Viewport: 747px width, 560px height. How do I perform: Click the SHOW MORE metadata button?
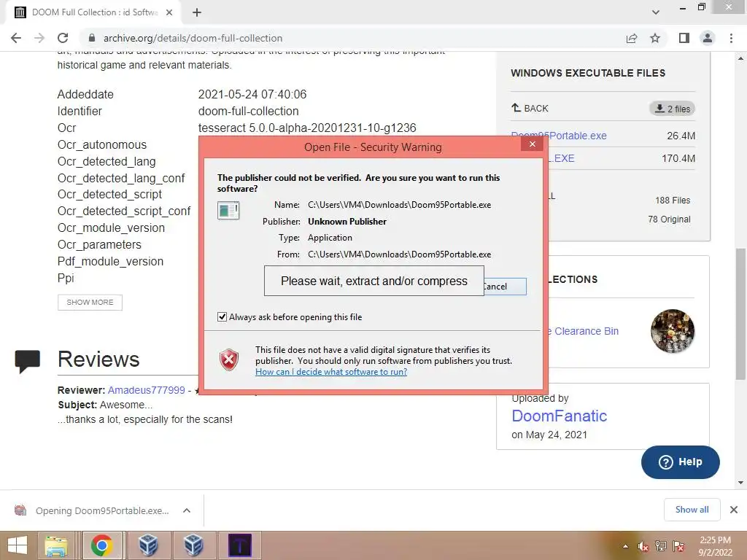click(x=90, y=303)
